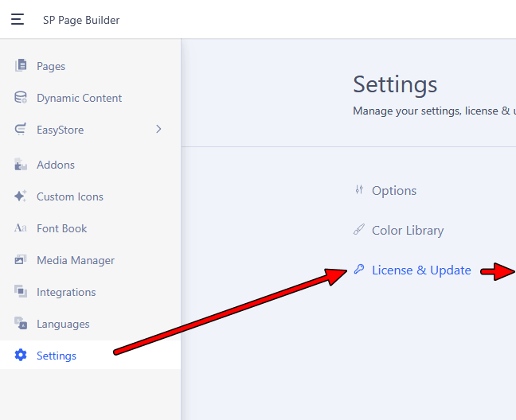Click the Font Book Aa icon
Screen dimensions: 516x420
[21, 228]
